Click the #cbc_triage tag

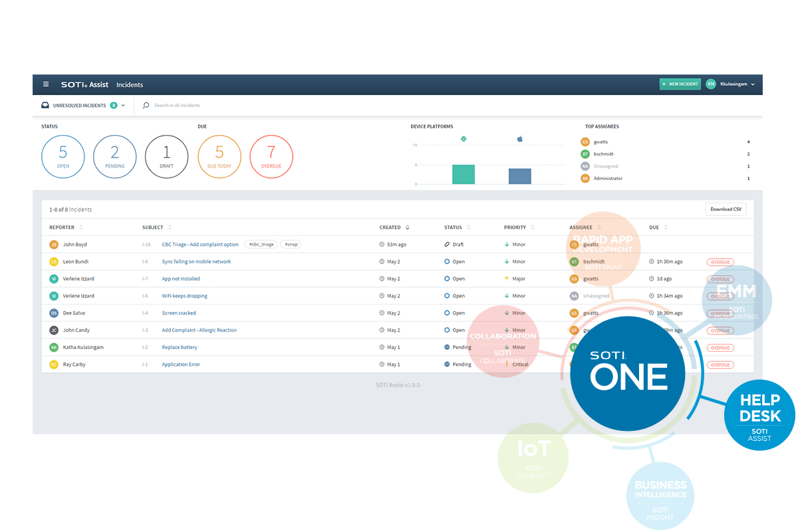tap(261, 245)
